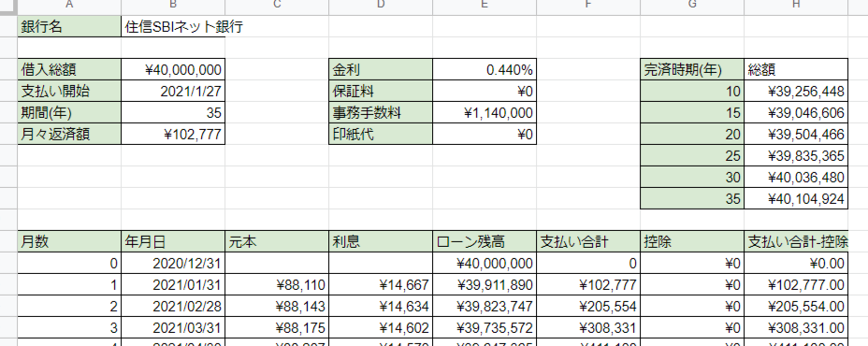Click the ローン残高 column header cell

pos(485,242)
